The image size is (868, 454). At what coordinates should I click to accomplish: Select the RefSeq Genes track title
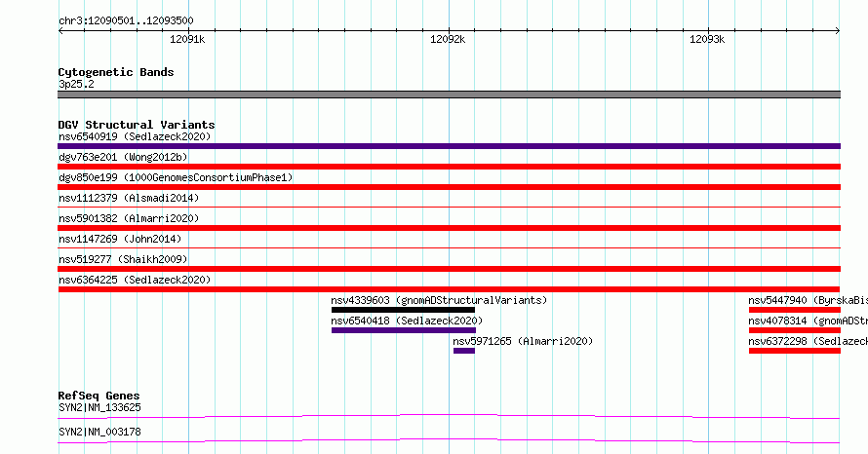[x=99, y=396]
